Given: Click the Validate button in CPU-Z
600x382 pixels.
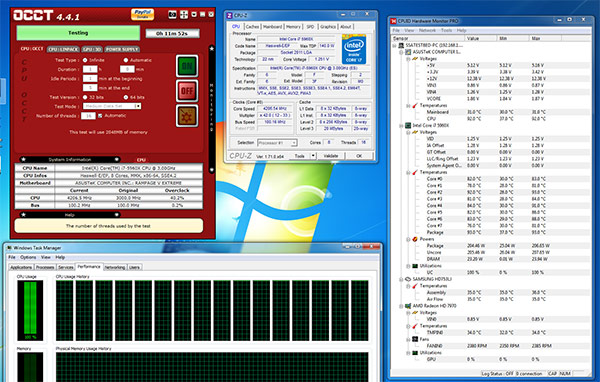Looking at the screenshot, I should click(x=331, y=156).
